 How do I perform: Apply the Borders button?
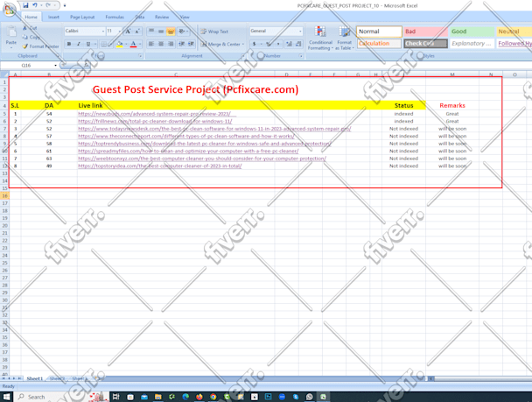104,44
